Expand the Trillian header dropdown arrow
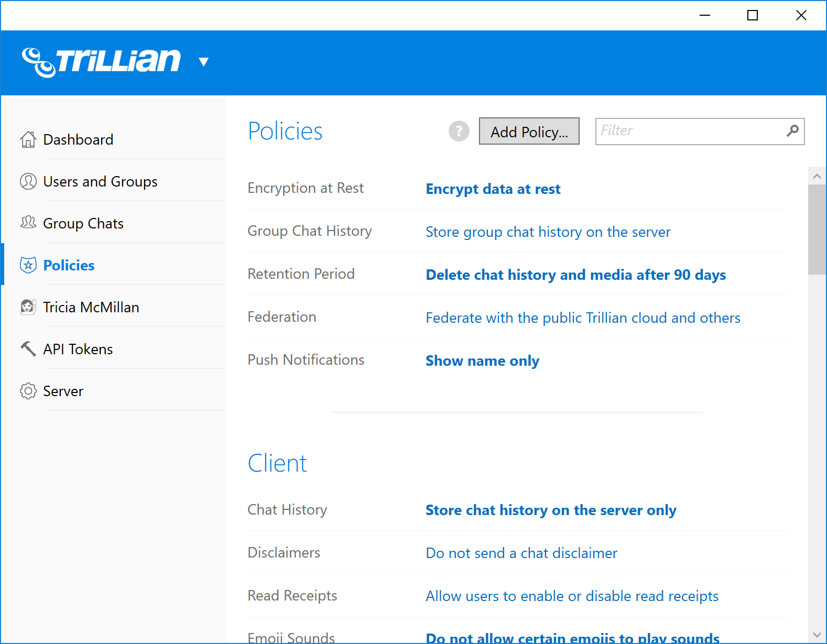Screen dimensions: 827x644 point(204,62)
